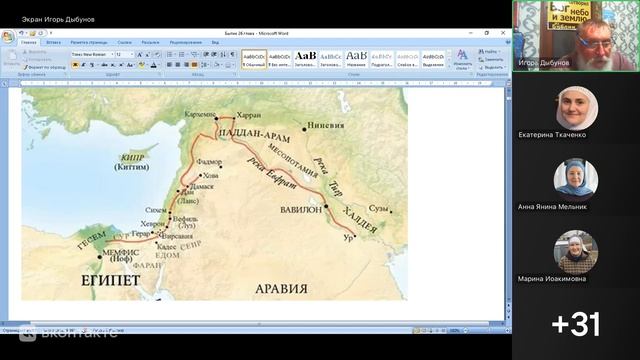Switch to the Вставка tab
The width and height of the screenshot is (640, 360).
pos(53,42)
